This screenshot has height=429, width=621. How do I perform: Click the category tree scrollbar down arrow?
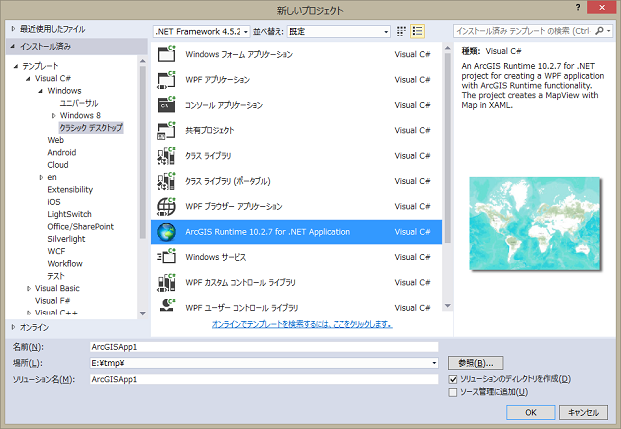coord(143,313)
